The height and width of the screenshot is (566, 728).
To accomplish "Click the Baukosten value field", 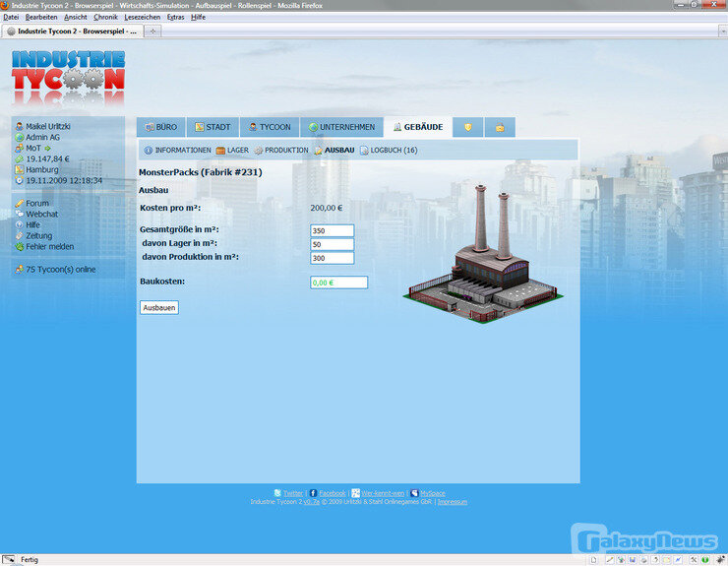I will 339,283.
